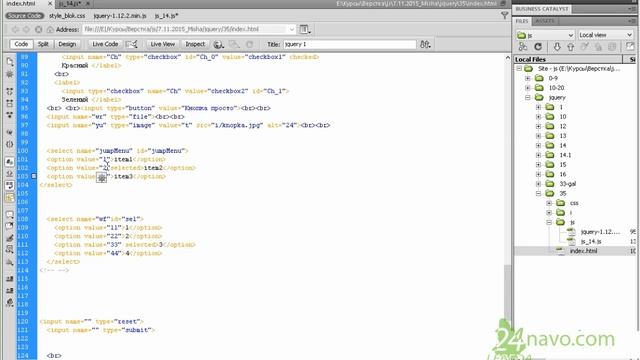
Task: Select the Files panel tab
Action: click(522, 21)
